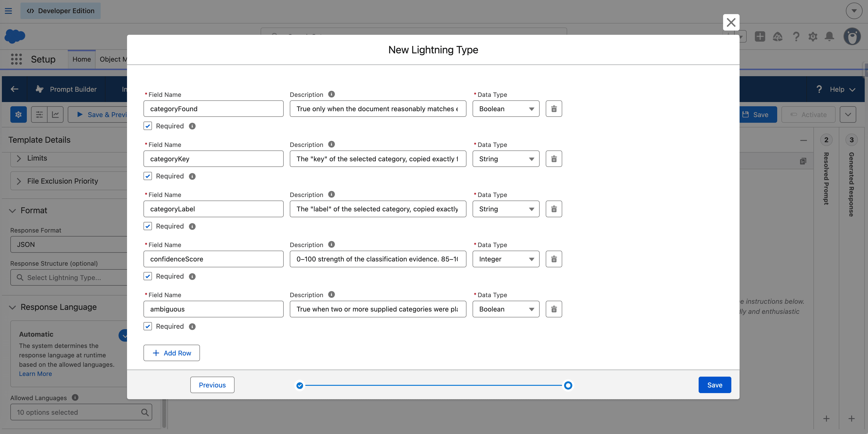Uncheck Required for categoryKey
Viewport: 868px width, 434px height.
click(x=147, y=176)
